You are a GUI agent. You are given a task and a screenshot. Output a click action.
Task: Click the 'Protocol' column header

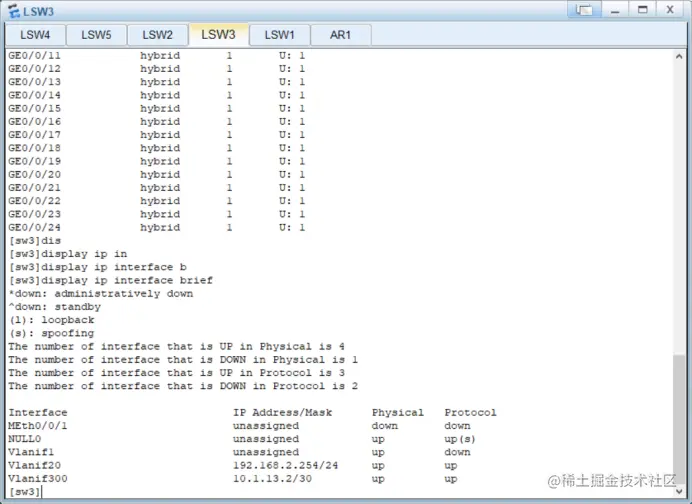coord(470,413)
